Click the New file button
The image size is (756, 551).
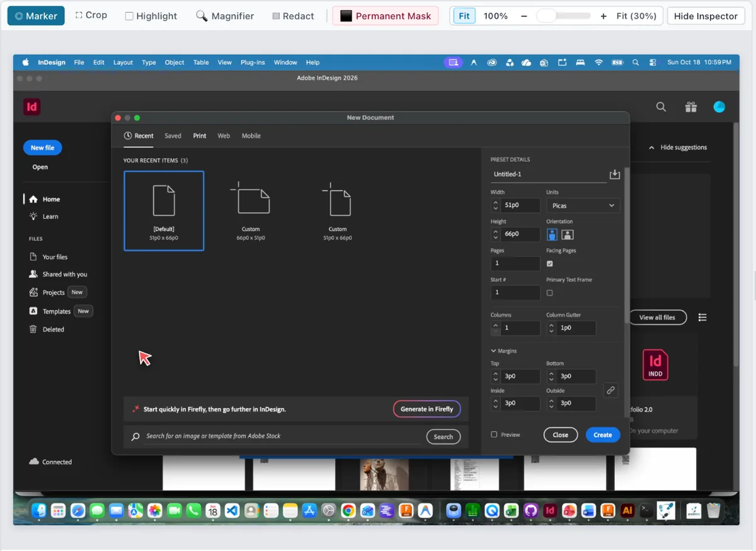coord(42,147)
